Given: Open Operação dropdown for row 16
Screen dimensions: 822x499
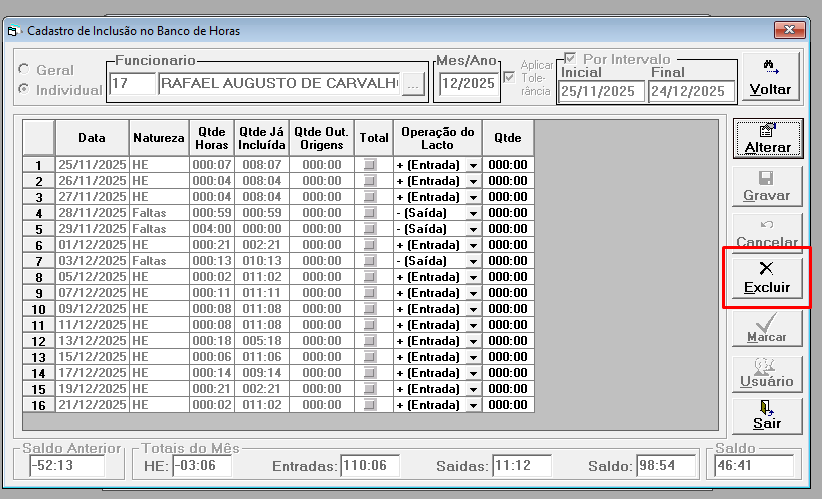Looking at the screenshot, I should 473,405.
